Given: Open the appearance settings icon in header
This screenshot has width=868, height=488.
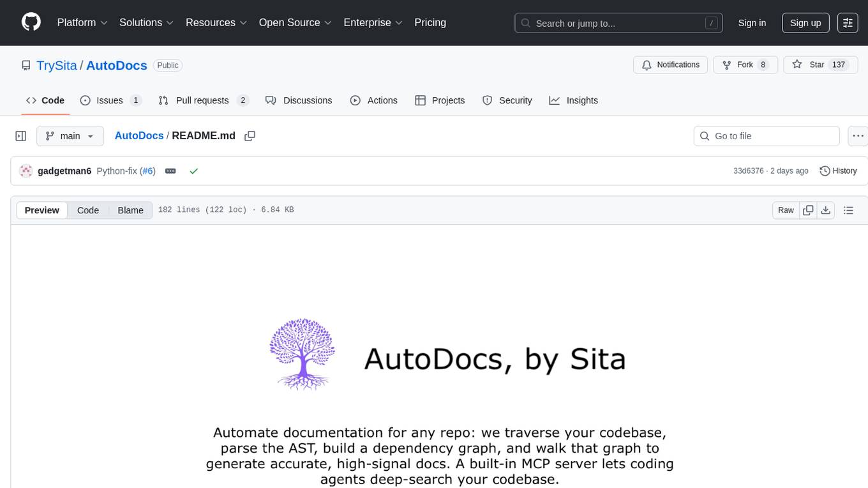Looking at the screenshot, I should point(848,22).
